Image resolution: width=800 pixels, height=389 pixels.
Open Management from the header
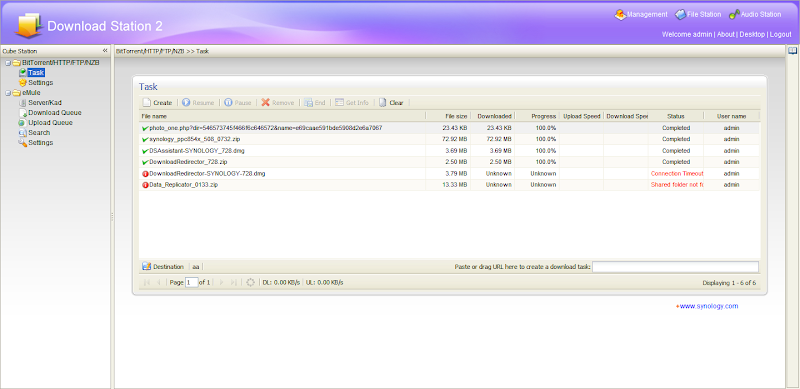coord(641,14)
